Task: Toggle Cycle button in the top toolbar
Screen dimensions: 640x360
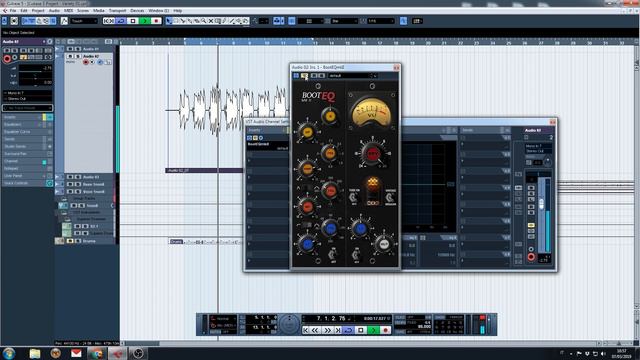Action: 121,21
